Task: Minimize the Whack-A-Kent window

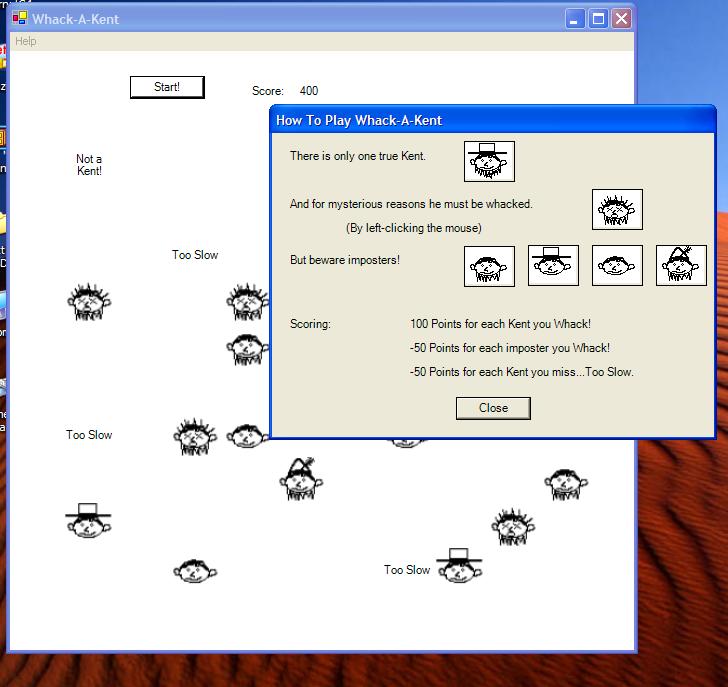Action: click(575, 19)
